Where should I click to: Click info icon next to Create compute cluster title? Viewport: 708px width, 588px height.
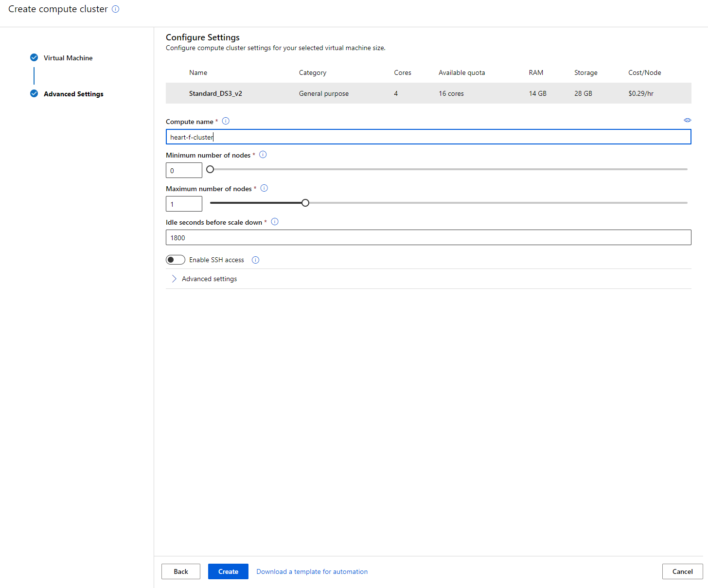click(x=116, y=9)
